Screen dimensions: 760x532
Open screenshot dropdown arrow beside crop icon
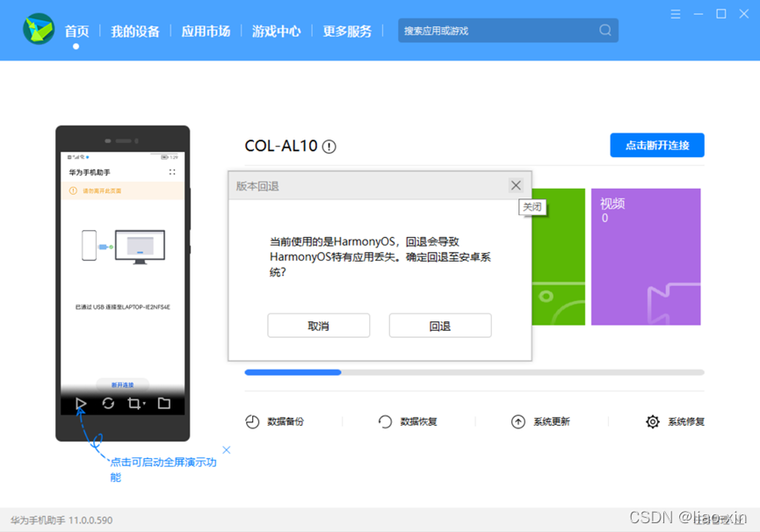pyautogui.click(x=144, y=404)
